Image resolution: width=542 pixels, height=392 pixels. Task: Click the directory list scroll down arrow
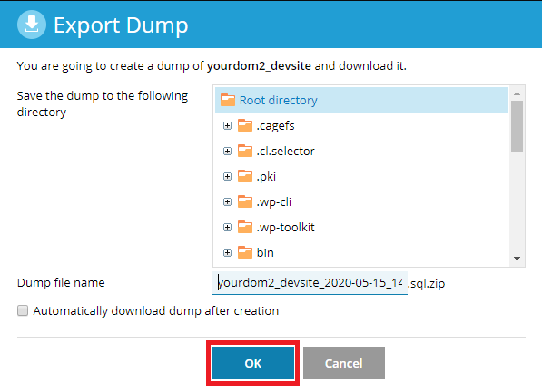click(x=517, y=259)
